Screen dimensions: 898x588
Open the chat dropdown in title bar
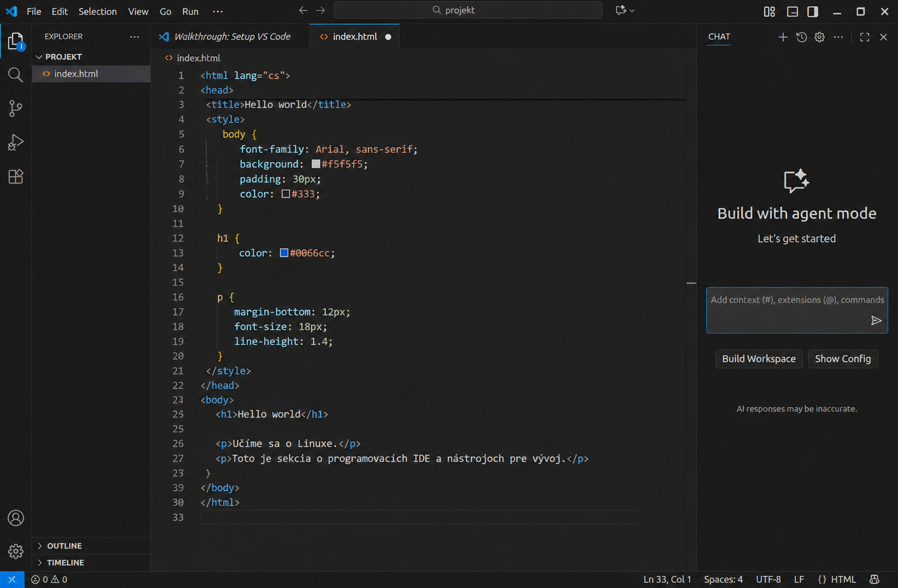tap(625, 10)
